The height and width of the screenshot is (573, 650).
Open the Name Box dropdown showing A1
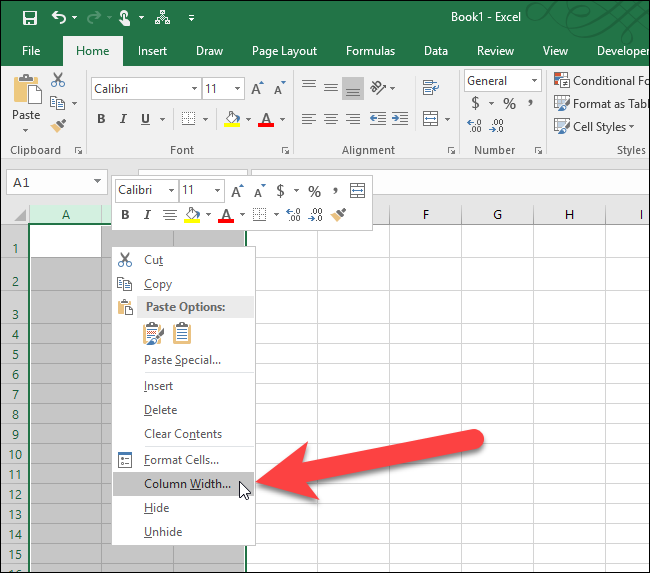tap(98, 182)
